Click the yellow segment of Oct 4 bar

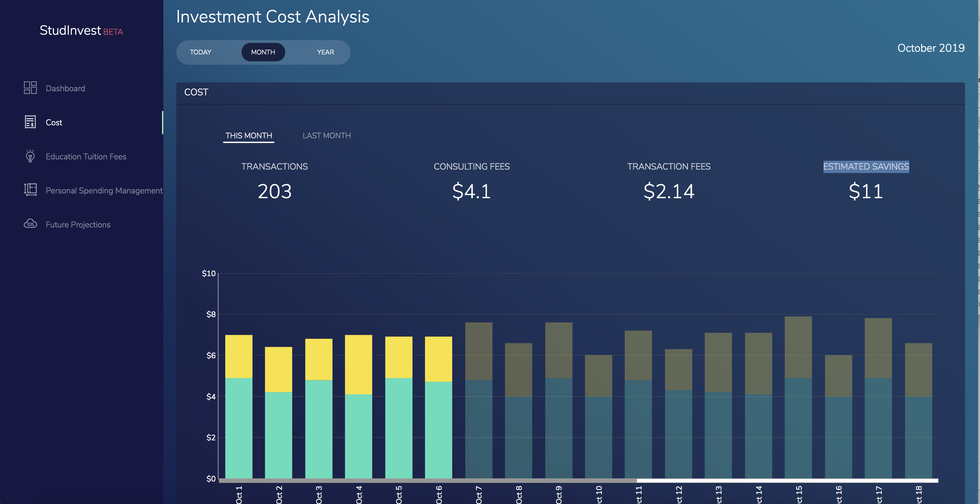pos(358,364)
